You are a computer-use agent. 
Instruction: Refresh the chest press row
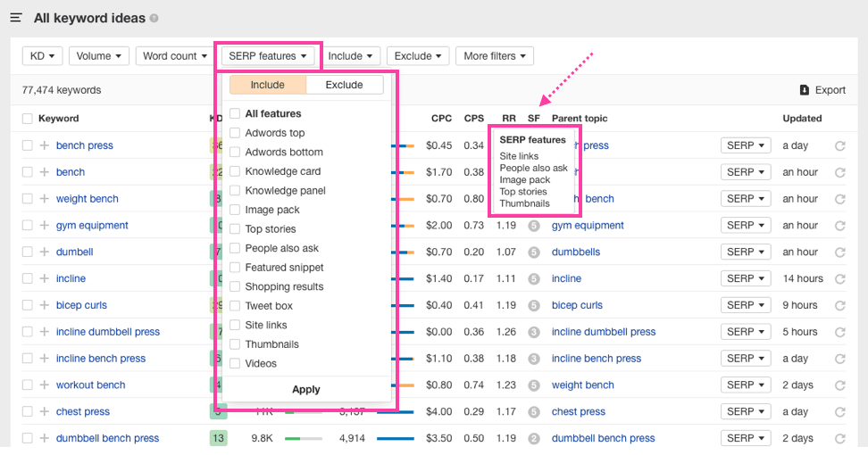pyautogui.click(x=839, y=412)
